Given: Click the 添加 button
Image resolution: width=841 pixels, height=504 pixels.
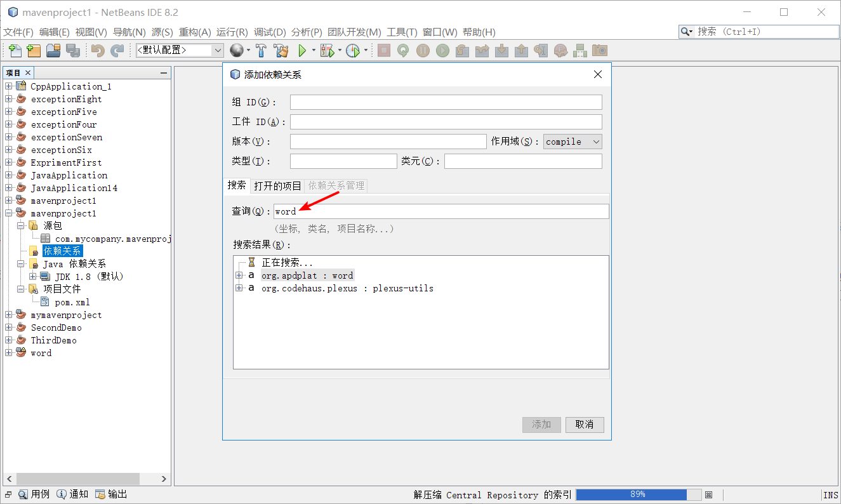Looking at the screenshot, I should [541, 425].
